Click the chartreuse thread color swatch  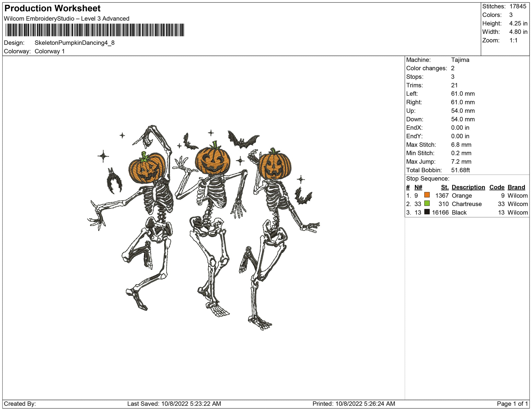(427, 203)
